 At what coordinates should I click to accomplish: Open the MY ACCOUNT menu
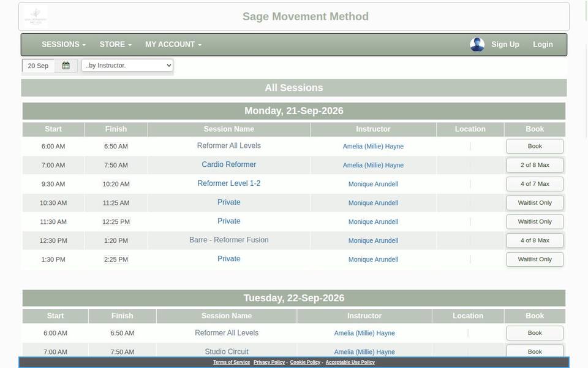pyautogui.click(x=173, y=44)
